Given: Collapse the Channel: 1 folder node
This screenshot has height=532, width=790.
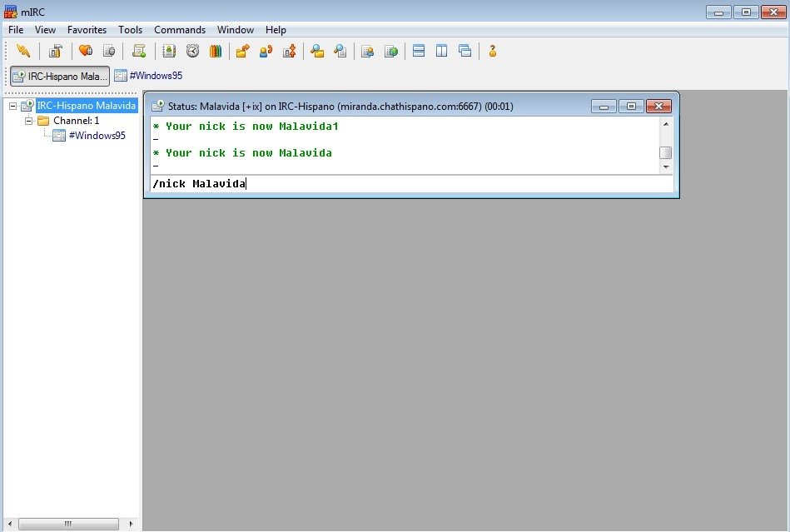Looking at the screenshot, I should (x=28, y=121).
